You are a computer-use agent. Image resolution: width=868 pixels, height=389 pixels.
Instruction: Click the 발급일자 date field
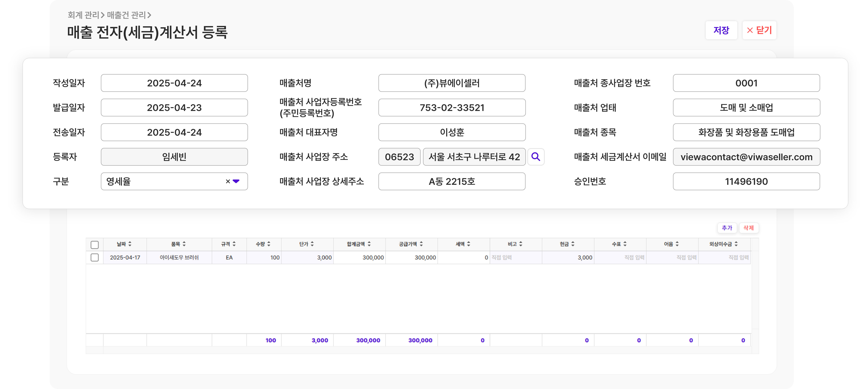click(174, 108)
